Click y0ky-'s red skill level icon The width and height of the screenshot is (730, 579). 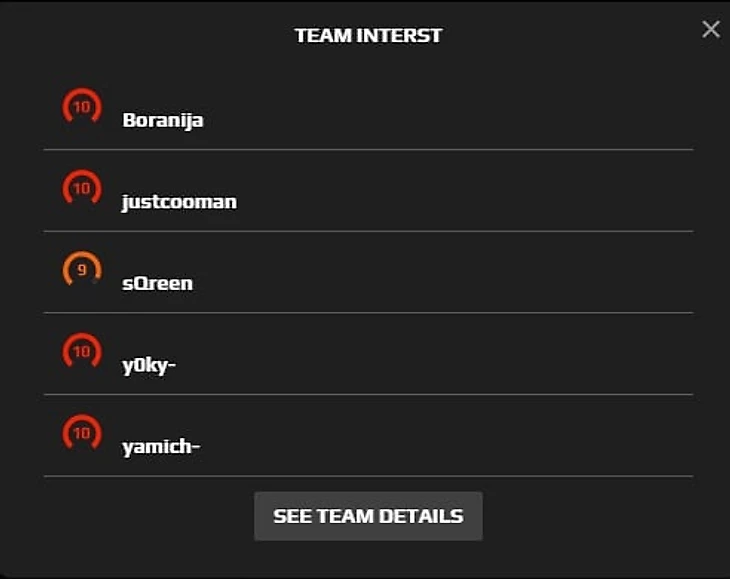pyautogui.click(x=82, y=353)
